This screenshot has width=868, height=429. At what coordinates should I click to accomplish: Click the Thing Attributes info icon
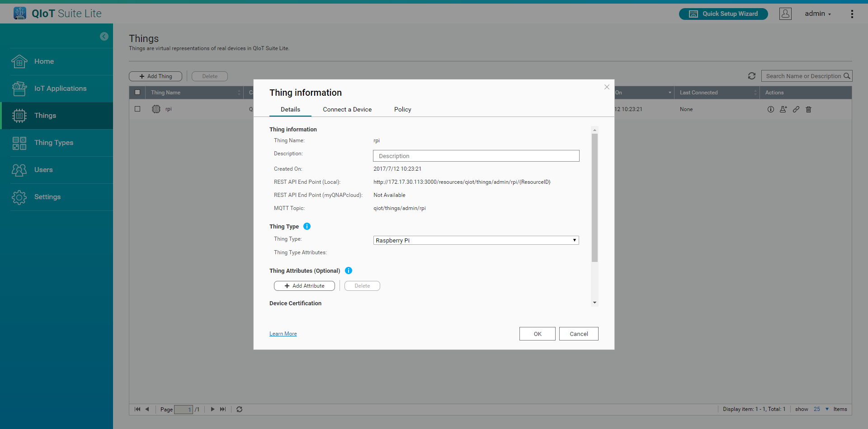click(x=349, y=270)
